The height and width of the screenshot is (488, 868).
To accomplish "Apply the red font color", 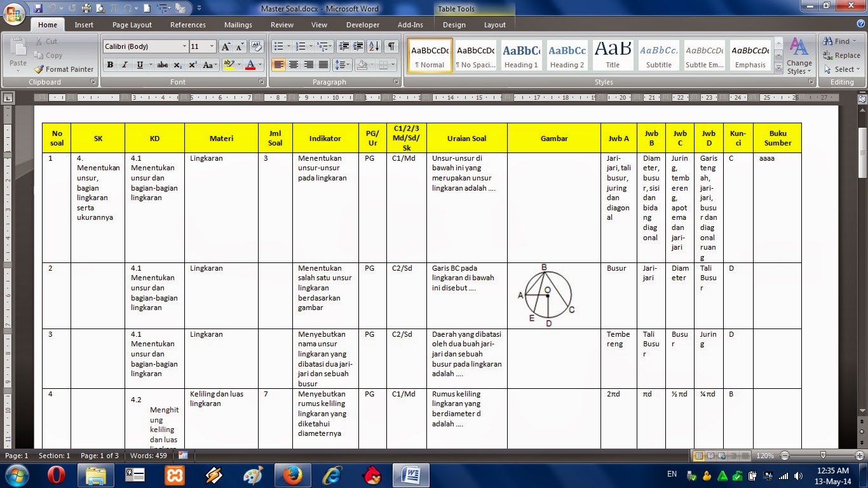I will (250, 65).
